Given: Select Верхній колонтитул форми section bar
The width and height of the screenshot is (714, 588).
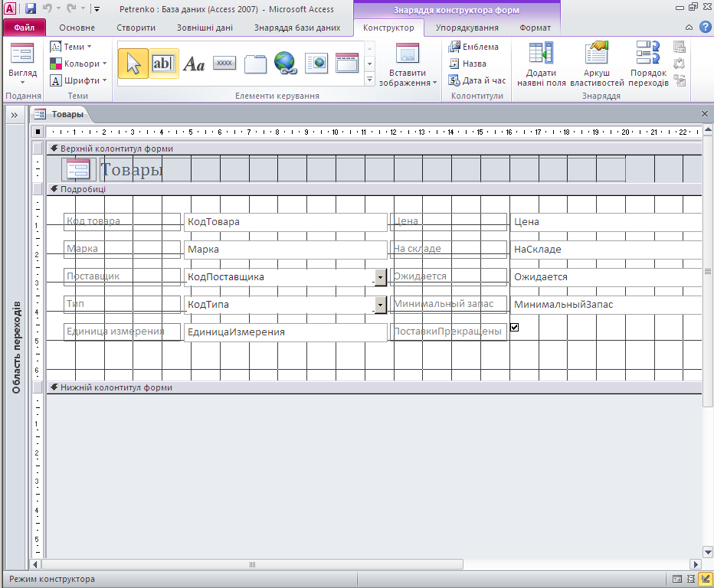Looking at the screenshot, I should coord(374,149).
